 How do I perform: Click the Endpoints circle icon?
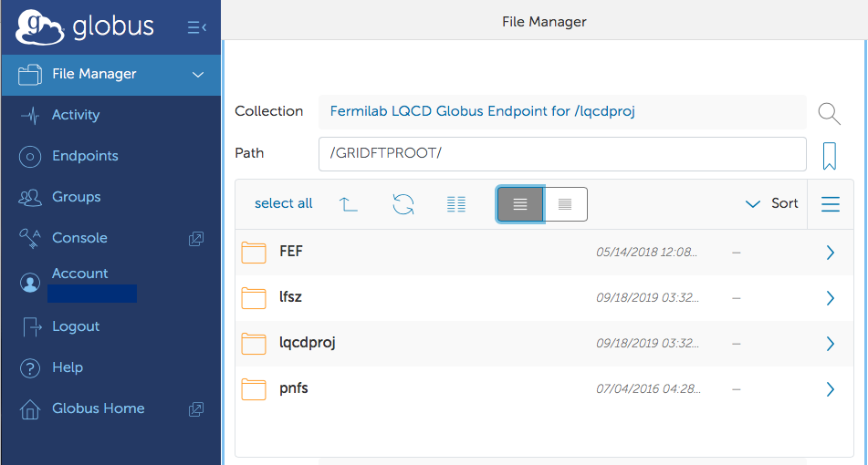click(x=30, y=157)
